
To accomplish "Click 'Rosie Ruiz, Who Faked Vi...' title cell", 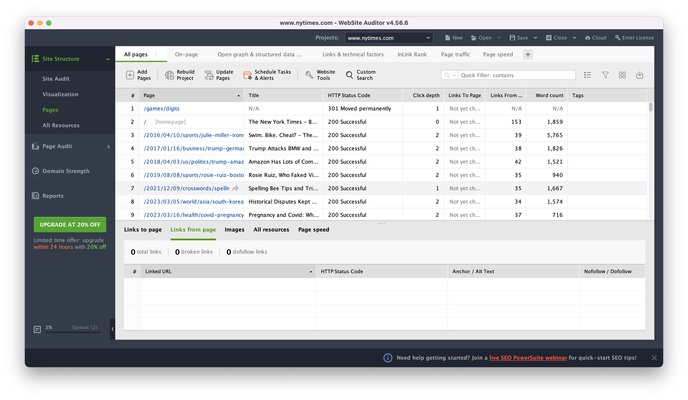I will pos(283,175).
